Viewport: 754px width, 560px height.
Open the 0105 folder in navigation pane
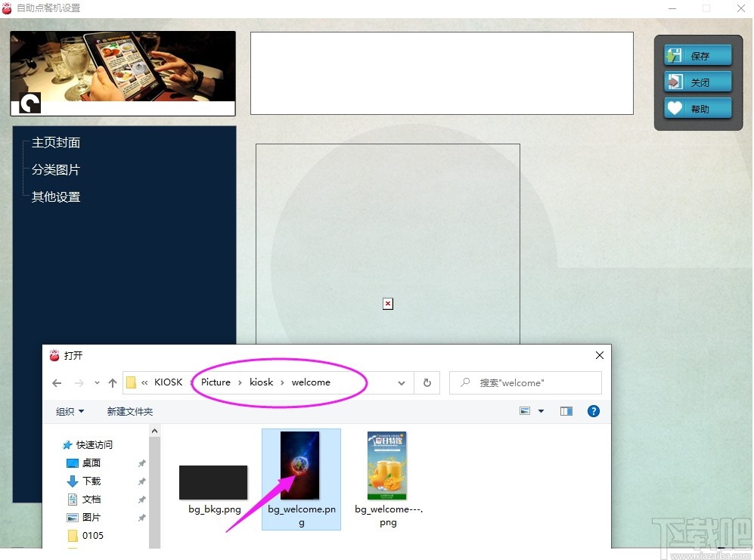85,536
